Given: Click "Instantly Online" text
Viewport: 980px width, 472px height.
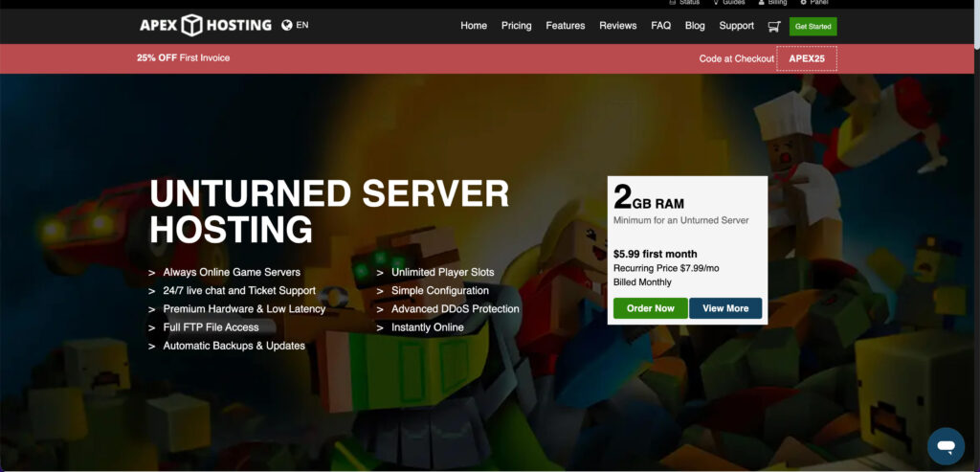Looking at the screenshot, I should (428, 327).
